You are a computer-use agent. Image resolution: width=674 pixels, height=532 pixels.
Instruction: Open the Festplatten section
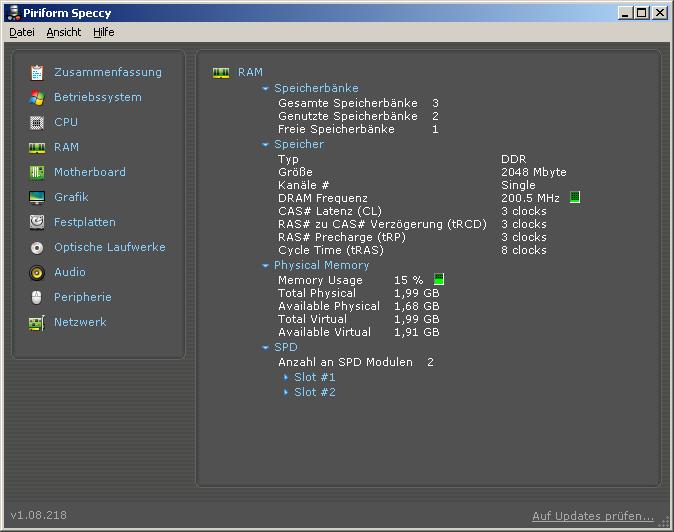coord(85,222)
